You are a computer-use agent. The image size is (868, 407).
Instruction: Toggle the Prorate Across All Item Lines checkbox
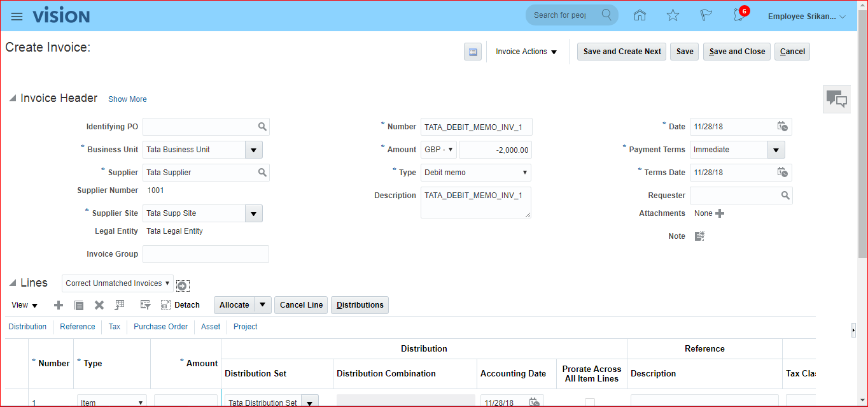[590, 402]
